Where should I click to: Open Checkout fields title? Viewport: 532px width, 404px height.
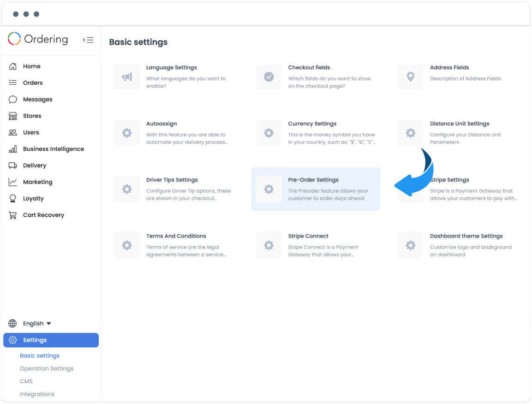309,67
